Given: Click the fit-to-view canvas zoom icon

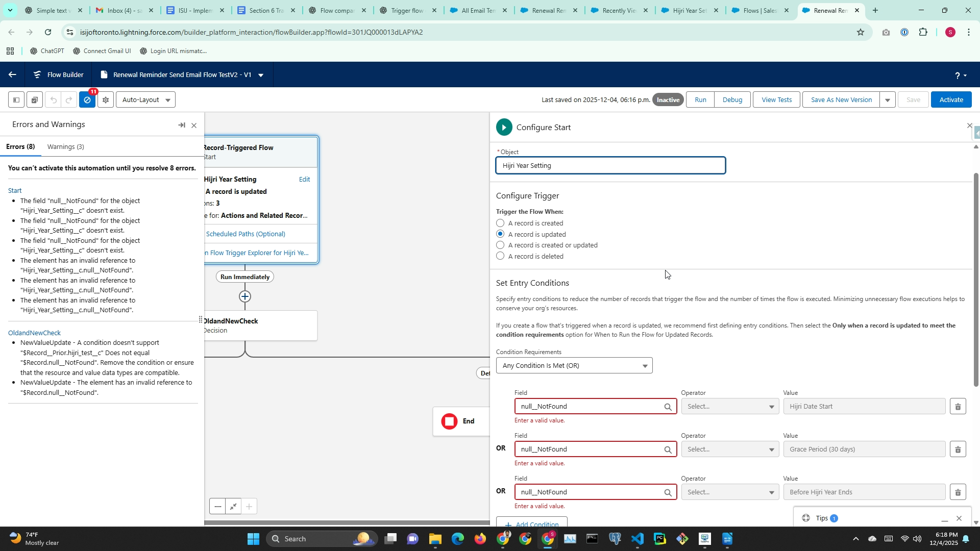Looking at the screenshot, I should pos(233,507).
